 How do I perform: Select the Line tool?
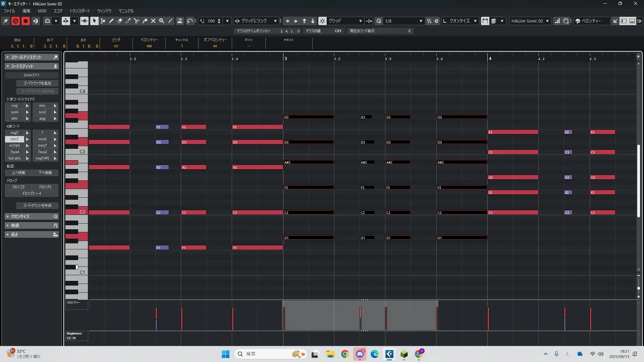[x=170, y=21]
